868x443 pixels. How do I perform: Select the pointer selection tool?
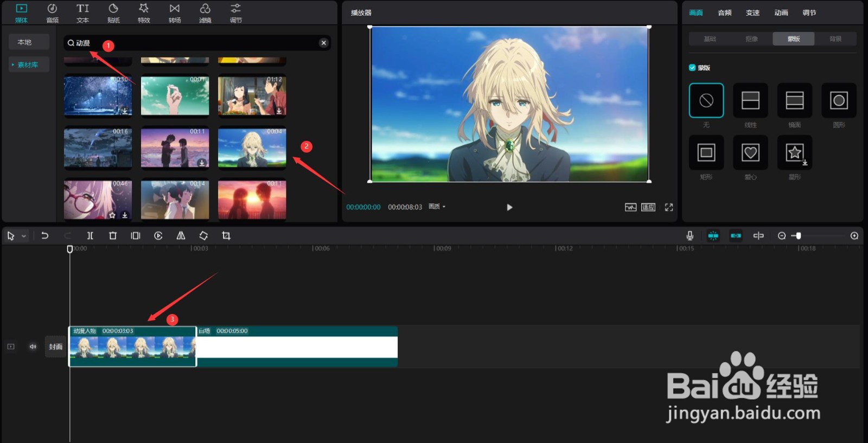coord(11,236)
